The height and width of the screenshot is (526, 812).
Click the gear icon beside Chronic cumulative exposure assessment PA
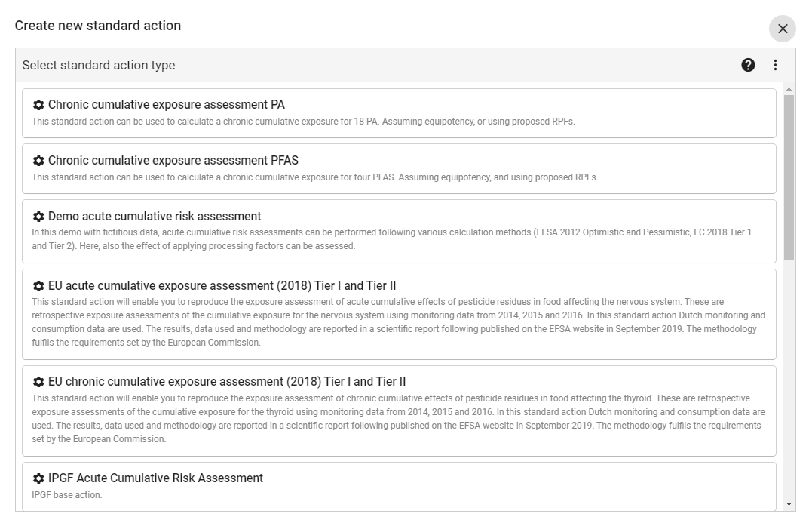(x=39, y=104)
